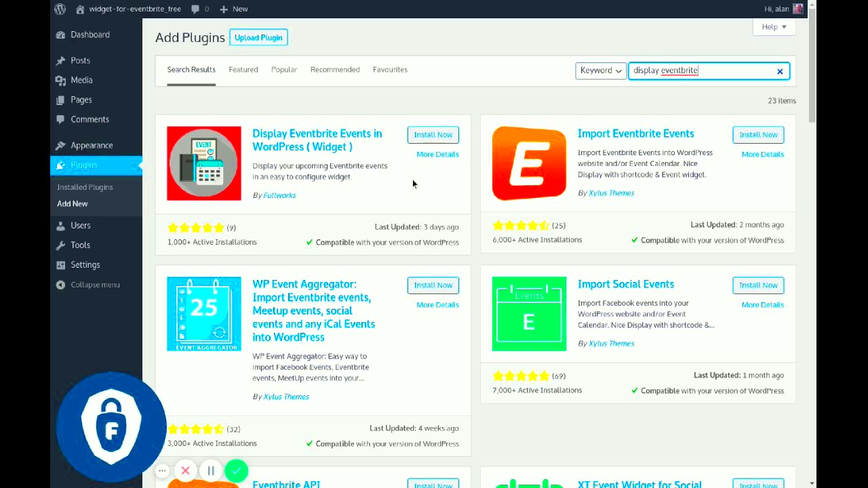Expand the Help panel
The width and height of the screenshot is (868, 488).
click(774, 27)
